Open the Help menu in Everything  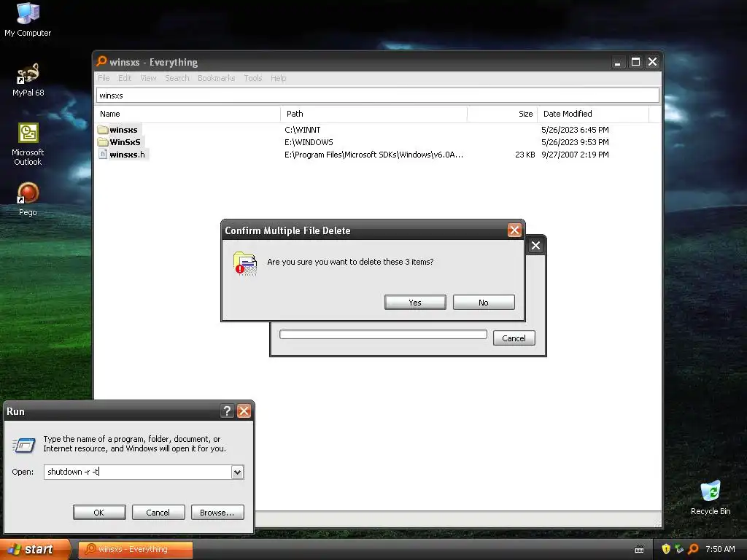point(278,78)
